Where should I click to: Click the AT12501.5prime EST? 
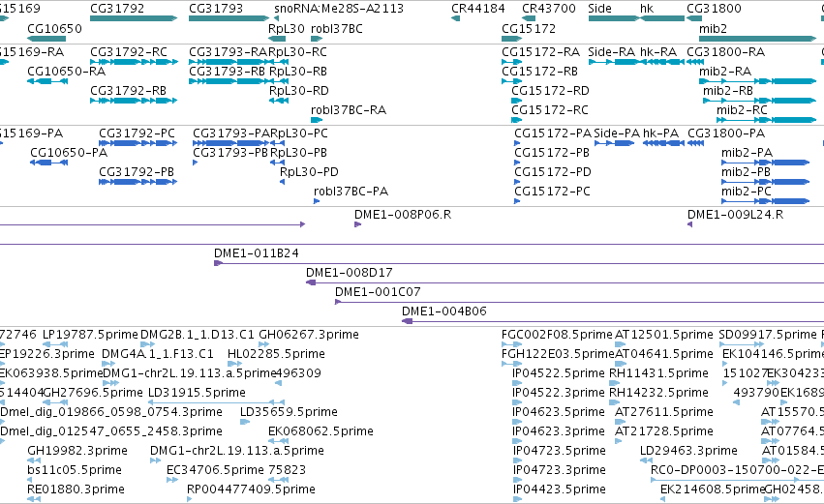(622, 344)
